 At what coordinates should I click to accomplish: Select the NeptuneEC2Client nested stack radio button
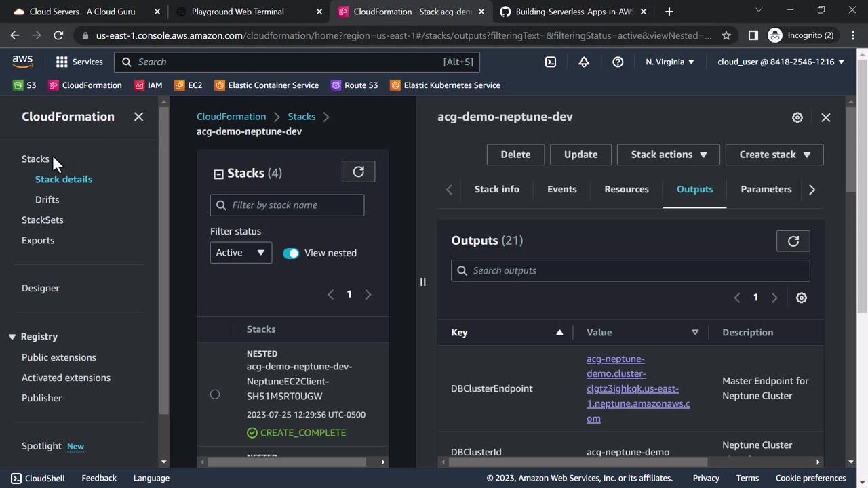(215, 394)
